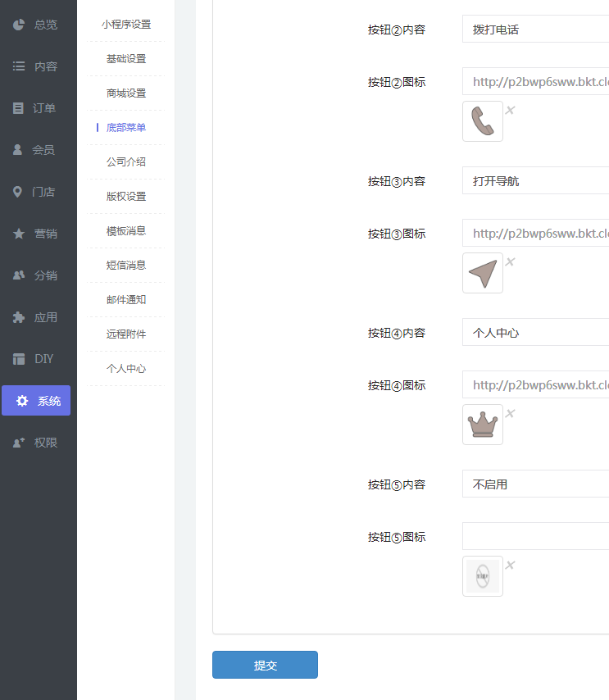
Task: Select 短信消息 in the submenu
Action: tap(126, 266)
